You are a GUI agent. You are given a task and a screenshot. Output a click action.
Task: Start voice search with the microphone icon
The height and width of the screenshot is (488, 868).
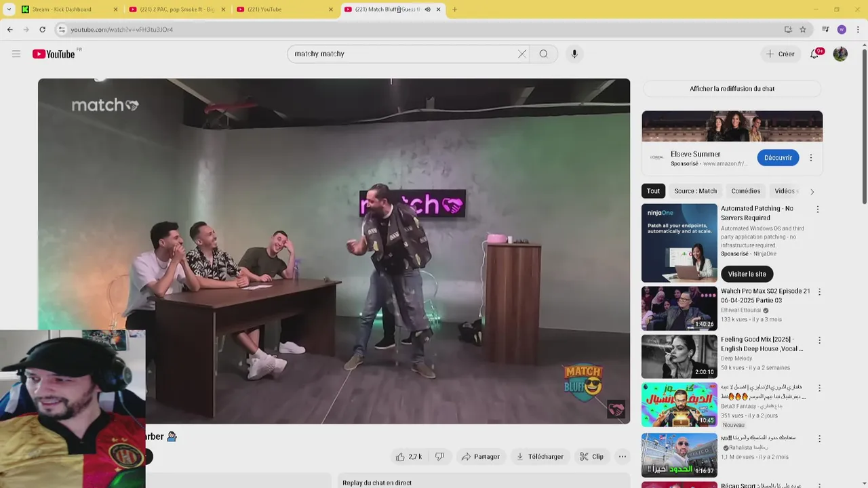point(574,54)
